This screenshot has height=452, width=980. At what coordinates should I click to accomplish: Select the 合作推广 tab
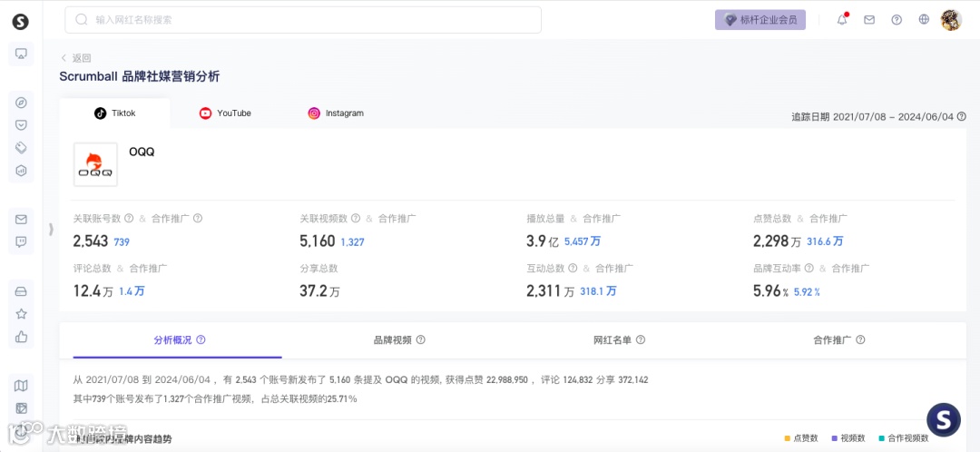(838, 340)
